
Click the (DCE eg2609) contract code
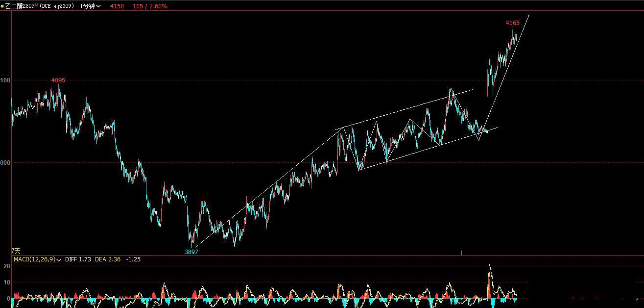pyautogui.click(x=57, y=6)
